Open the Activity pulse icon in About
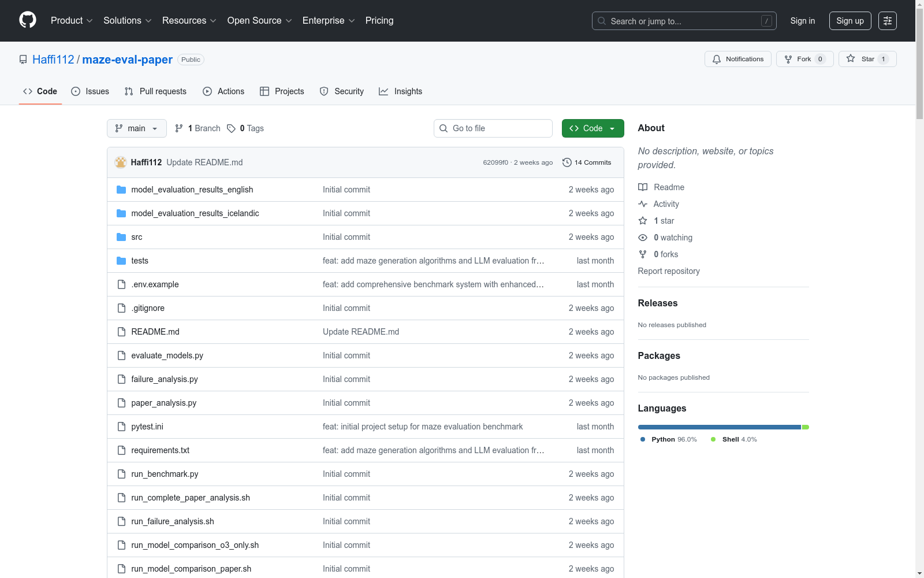The image size is (924, 578). point(643,204)
